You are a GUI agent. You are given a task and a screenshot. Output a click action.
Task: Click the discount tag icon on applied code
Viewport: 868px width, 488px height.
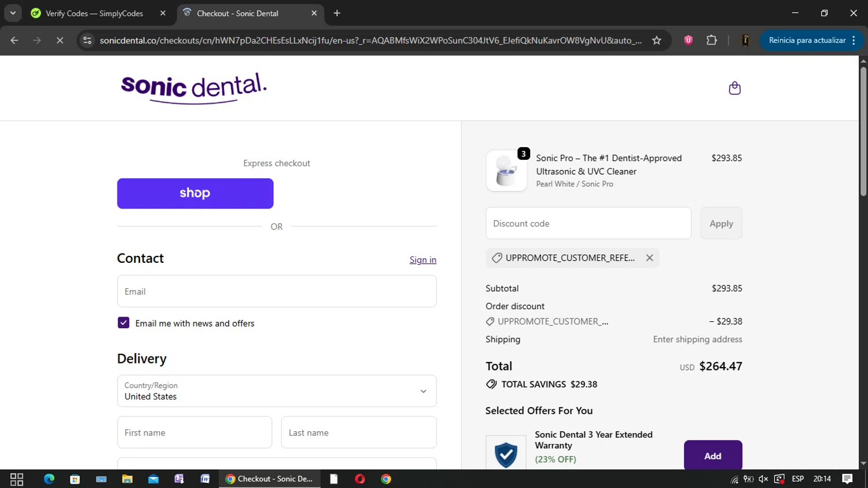click(x=496, y=258)
